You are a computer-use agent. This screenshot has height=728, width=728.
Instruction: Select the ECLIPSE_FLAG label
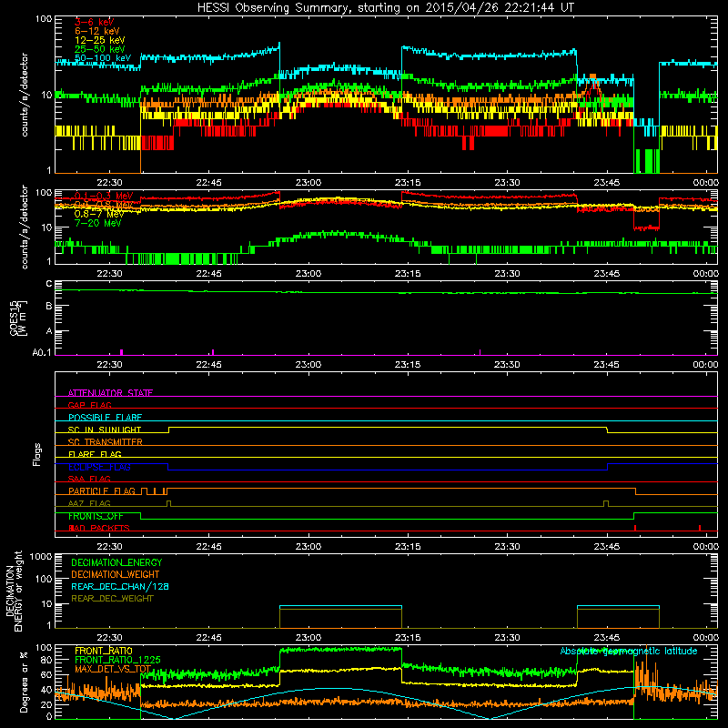coord(99,467)
